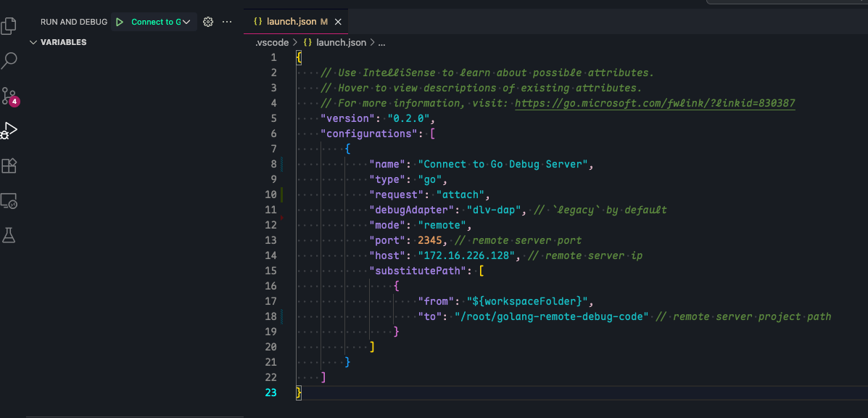Open the Remote Explorer icon
868x418 pixels.
pyautogui.click(x=9, y=201)
